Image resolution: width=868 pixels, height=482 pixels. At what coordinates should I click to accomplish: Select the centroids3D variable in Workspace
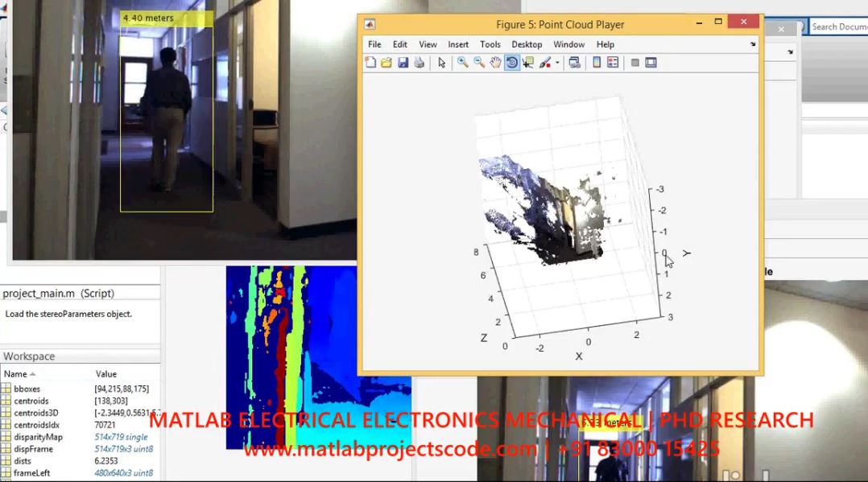click(x=36, y=414)
